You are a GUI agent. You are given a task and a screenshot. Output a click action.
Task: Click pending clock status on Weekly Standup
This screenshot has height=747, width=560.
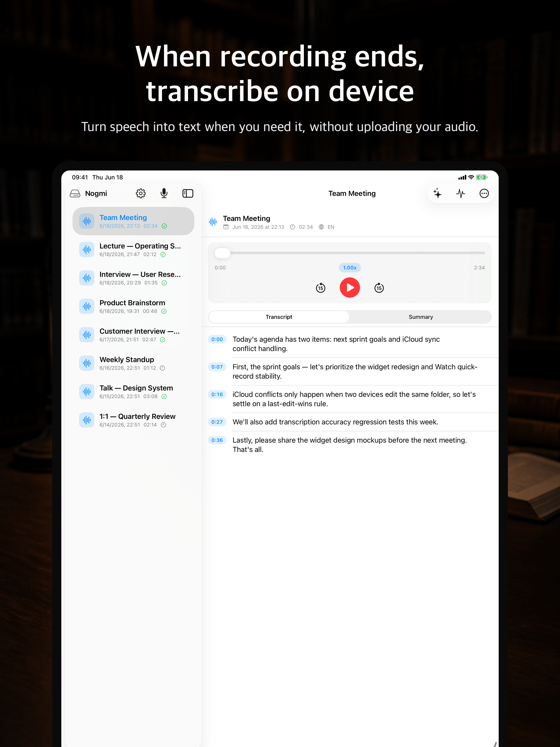click(x=162, y=368)
